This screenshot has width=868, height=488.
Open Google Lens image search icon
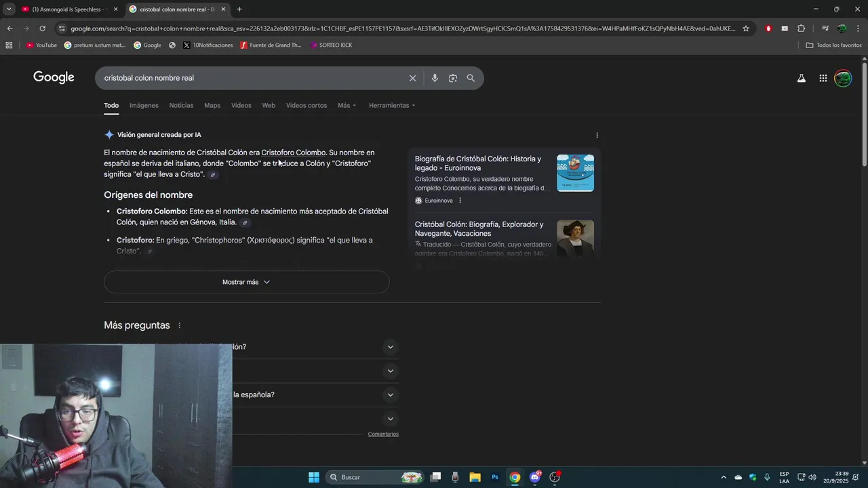pyautogui.click(x=453, y=78)
